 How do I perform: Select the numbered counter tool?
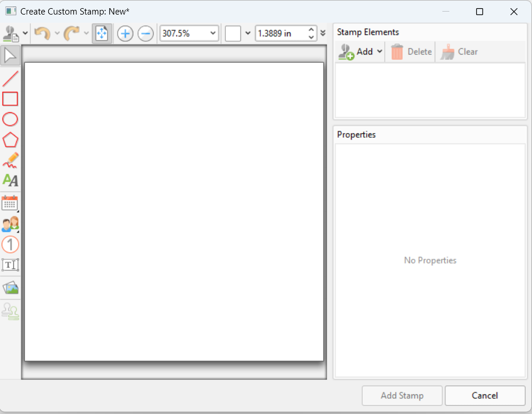(10, 244)
